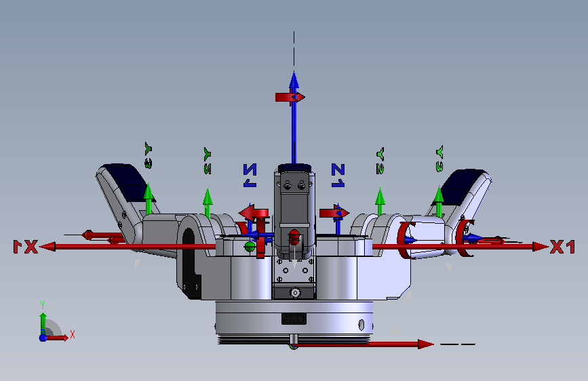
Task: Select the tall blue vertical arrow tip at top center
Action: point(294,79)
